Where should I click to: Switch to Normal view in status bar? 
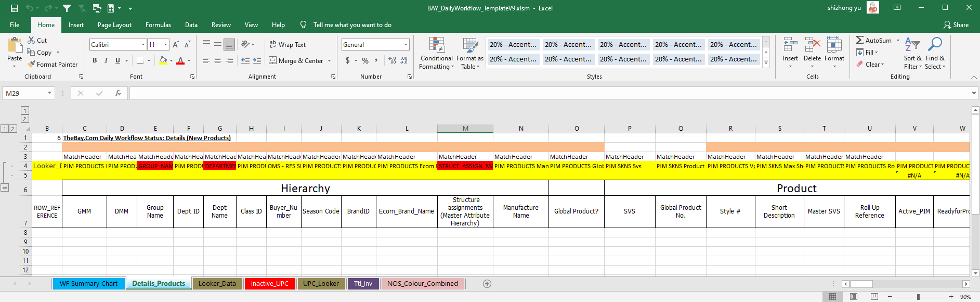click(x=833, y=296)
